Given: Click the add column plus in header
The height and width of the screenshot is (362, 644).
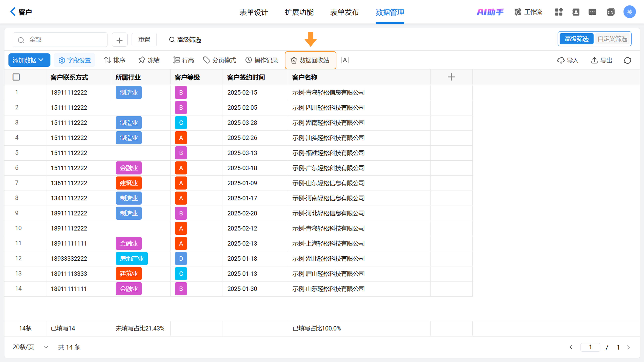Looking at the screenshot, I should [451, 77].
